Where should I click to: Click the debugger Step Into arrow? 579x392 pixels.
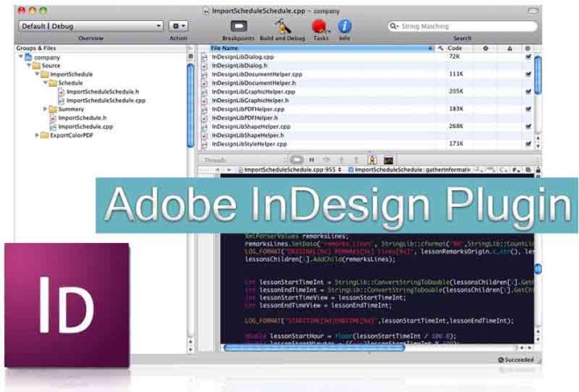[x=341, y=160]
